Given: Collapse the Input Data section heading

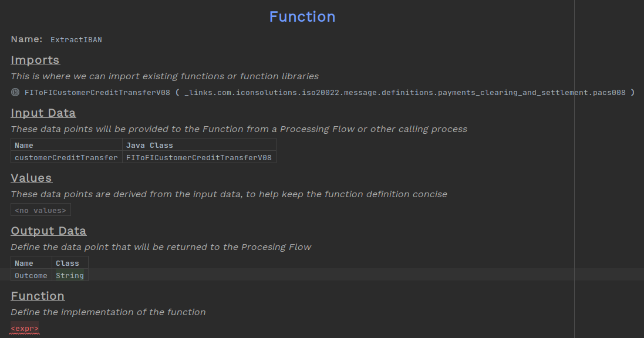Looking at the screenshot, I should click(43, 113).
